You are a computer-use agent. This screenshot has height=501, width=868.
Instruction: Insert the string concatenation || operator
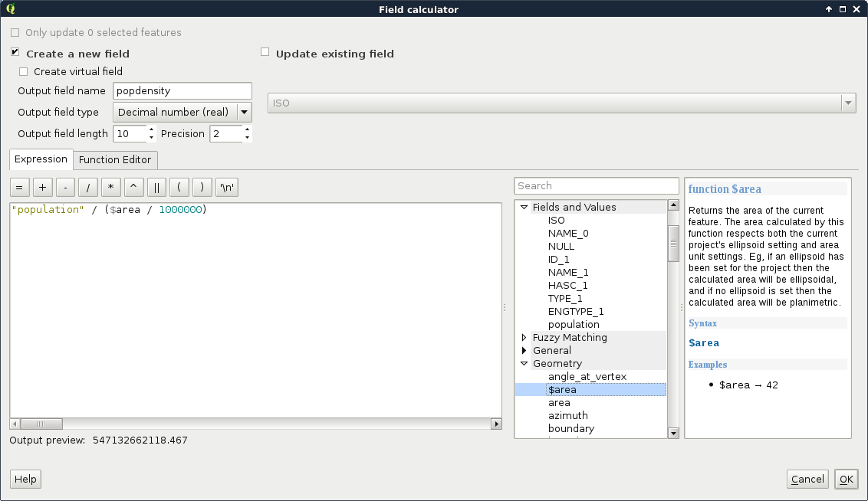tap(156, 187)
